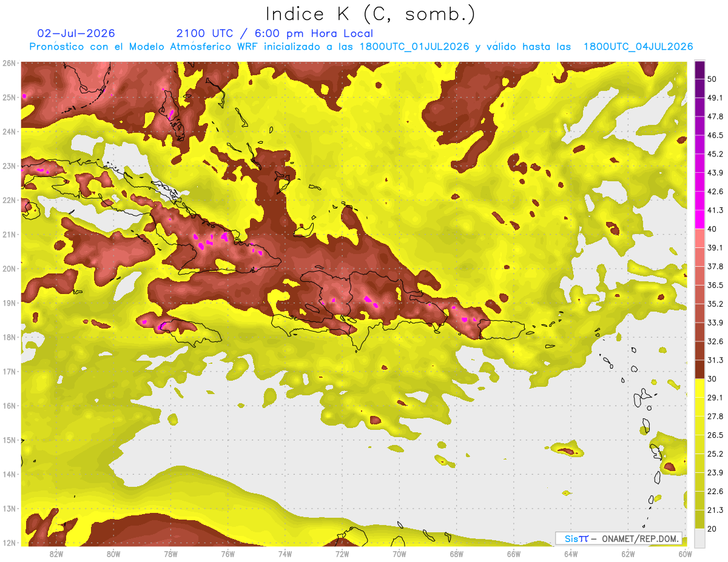Viewport: 728px width, 562px height.
Task: Click the 18N latitude label
Action: [8, 337]
